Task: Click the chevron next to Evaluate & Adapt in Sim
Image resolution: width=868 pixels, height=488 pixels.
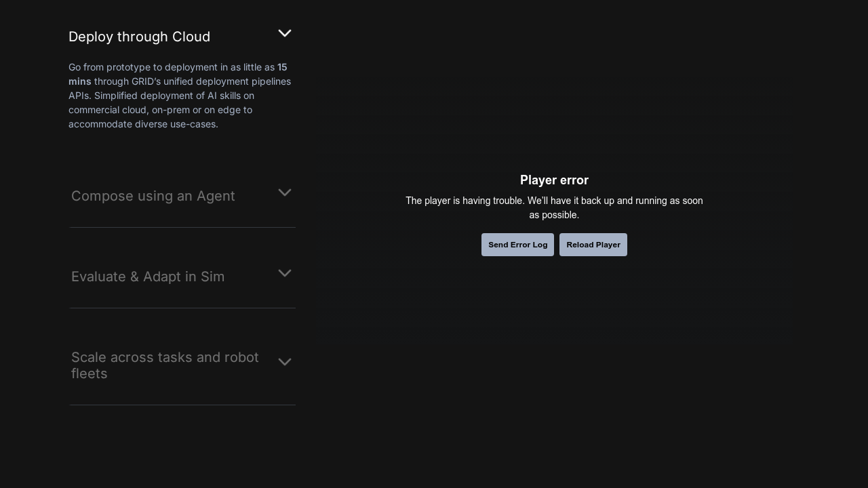Action: [x=285, y=273]
